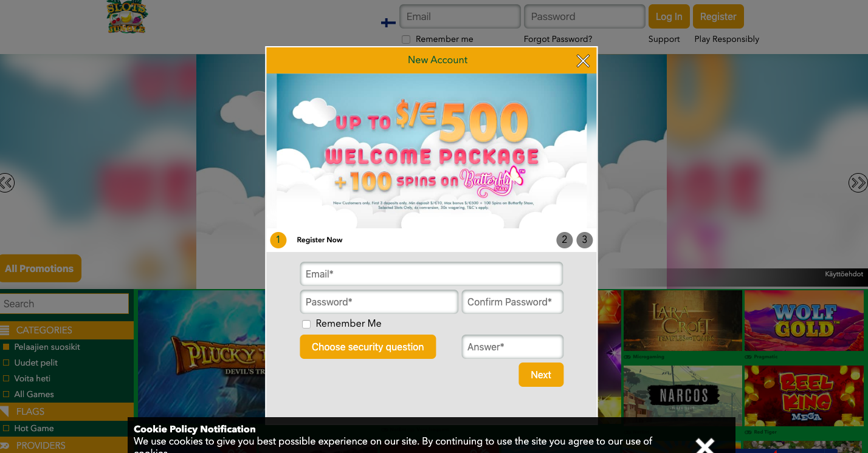Click the Next registration button
Viewport: 868px width, 453px height.
541,375
